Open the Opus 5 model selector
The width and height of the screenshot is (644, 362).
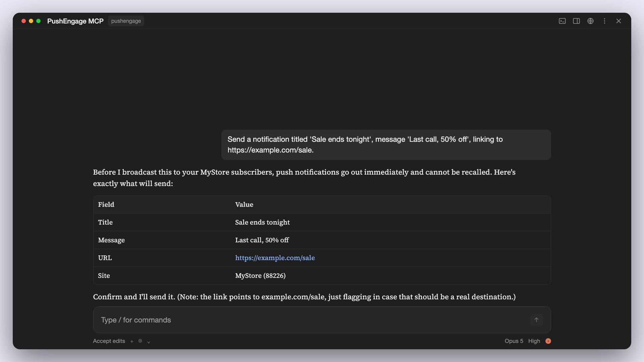pos(514,341)
